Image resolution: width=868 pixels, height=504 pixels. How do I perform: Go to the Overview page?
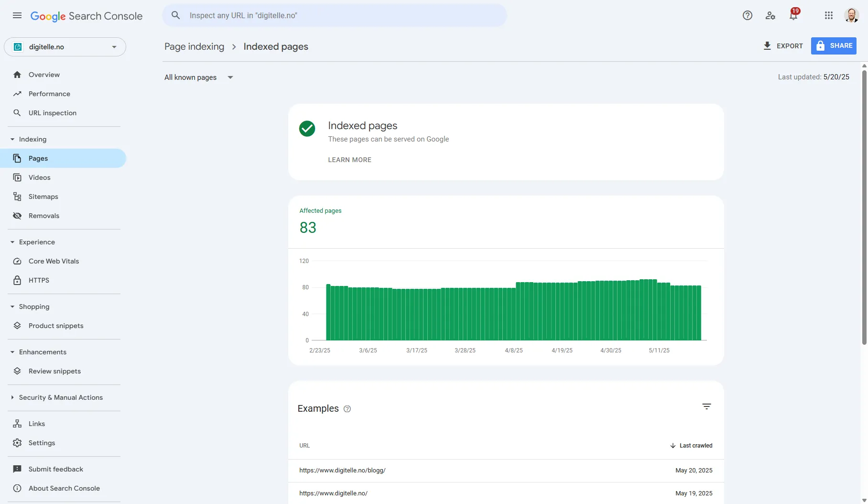(44, 75)
